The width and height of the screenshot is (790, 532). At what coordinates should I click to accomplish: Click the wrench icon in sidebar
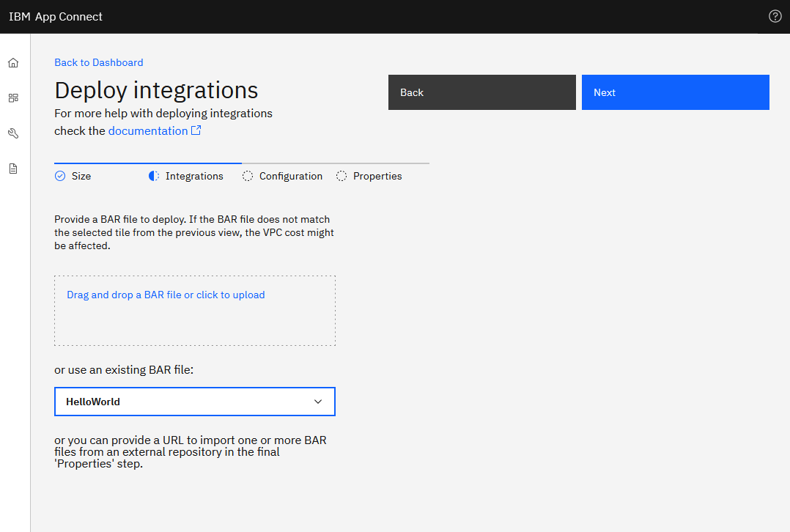13,133
